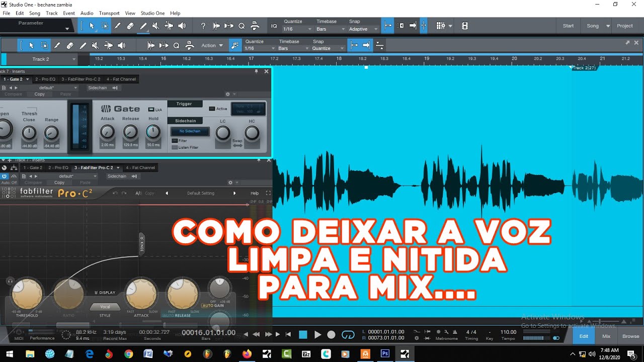Select the Listen speaker tool in main toolbar
Screen dimensions: 644x362
pyautogui.click(x=182, y=26)
